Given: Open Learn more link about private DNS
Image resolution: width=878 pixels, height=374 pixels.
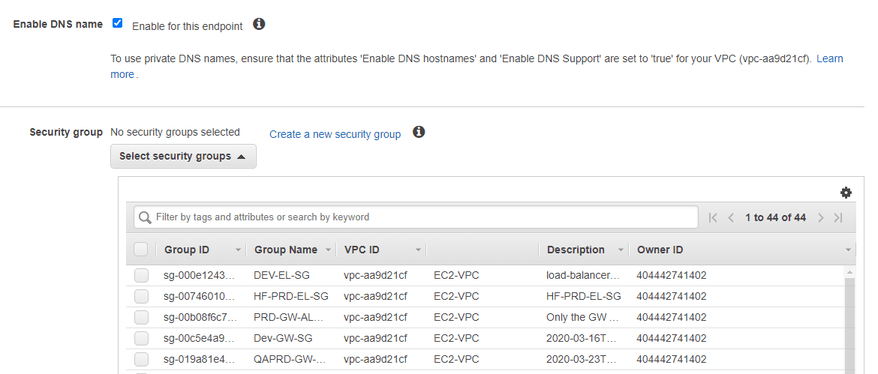Looking at the screenshot, I should coord(830,59).
